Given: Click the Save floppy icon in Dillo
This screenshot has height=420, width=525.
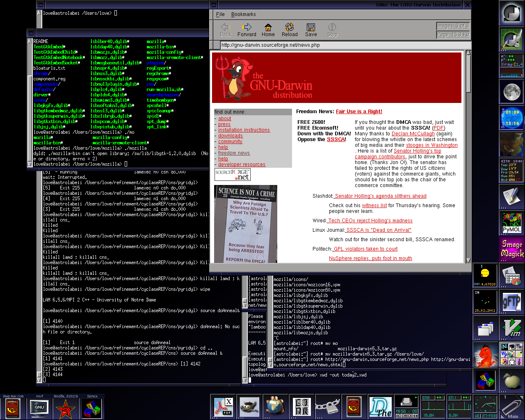Looking at the screenshot, I should point(311,30).
